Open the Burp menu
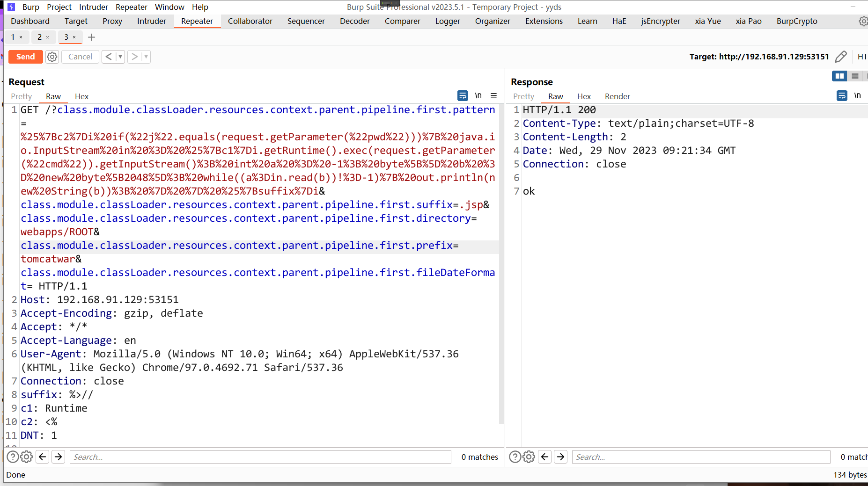Screen dimensions: 868x486 click(31, 7)
